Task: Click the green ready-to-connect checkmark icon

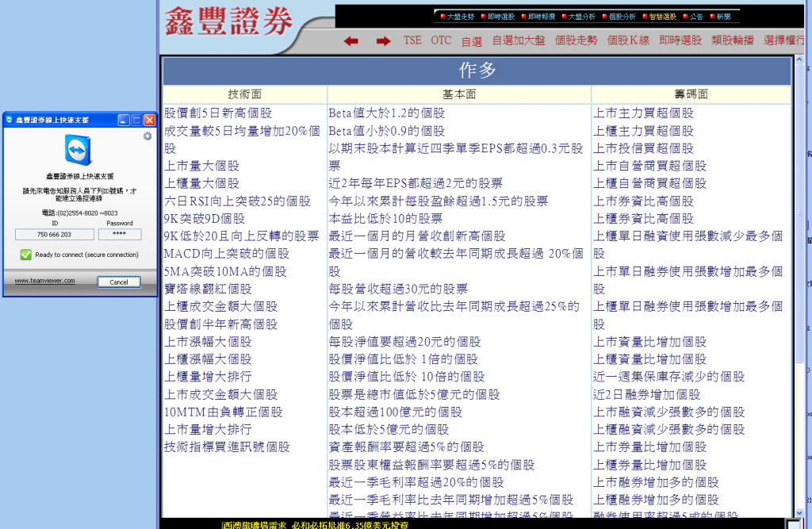Action: 26,255
